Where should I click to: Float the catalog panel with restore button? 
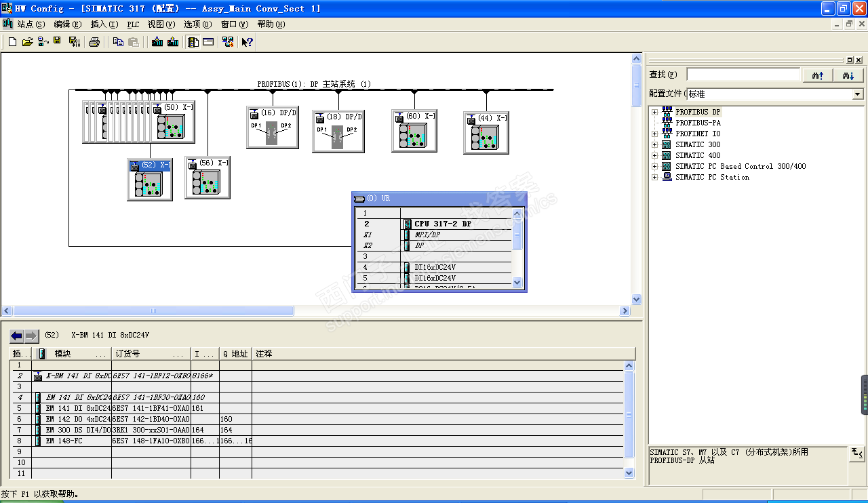850,60
